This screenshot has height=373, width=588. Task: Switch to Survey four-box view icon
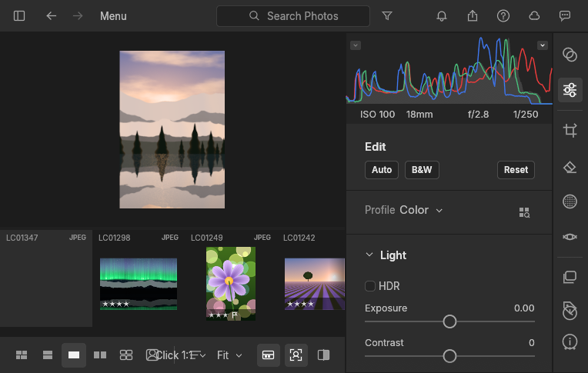pos(126,355)
